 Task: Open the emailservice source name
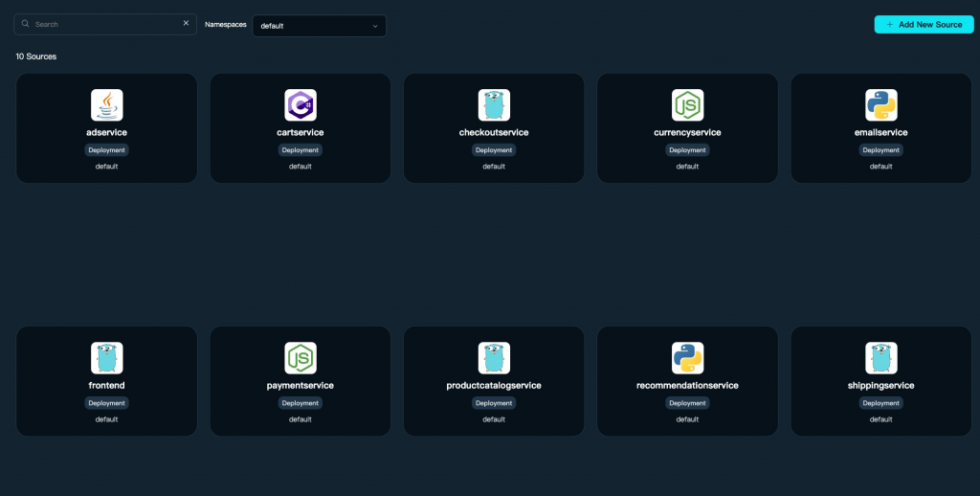881,132
